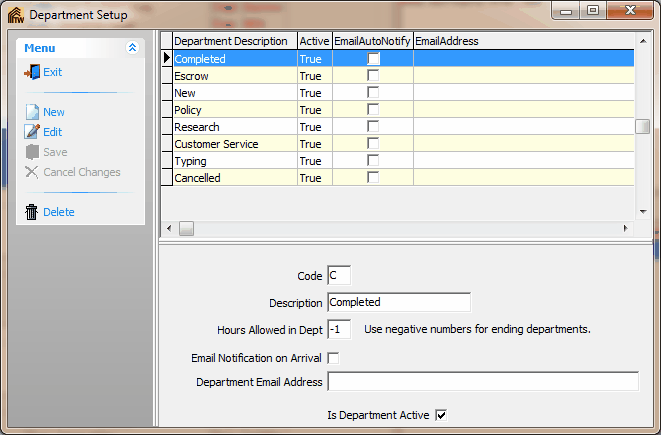Click the New document icon
Image resolution: width=661 pixels, height=435 pixels.
pos(32,112)
